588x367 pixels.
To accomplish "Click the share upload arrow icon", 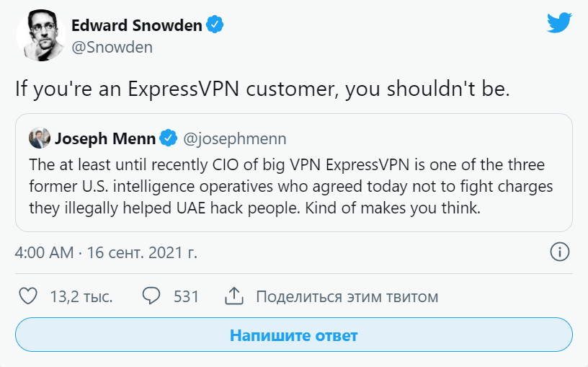I will 233,296.
